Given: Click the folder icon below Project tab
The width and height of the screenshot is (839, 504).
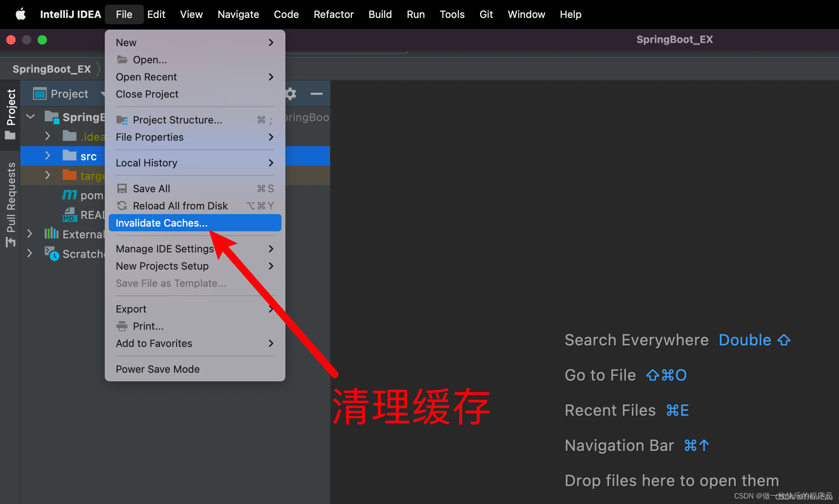Looking at the screenshot, I should pyautogui.click(x=10, y=135).
